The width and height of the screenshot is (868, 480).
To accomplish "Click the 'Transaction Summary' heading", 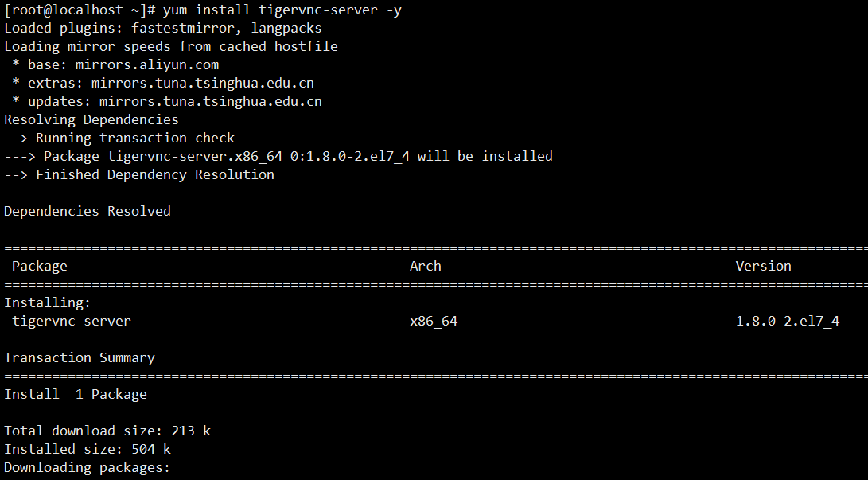I will 80,358.
